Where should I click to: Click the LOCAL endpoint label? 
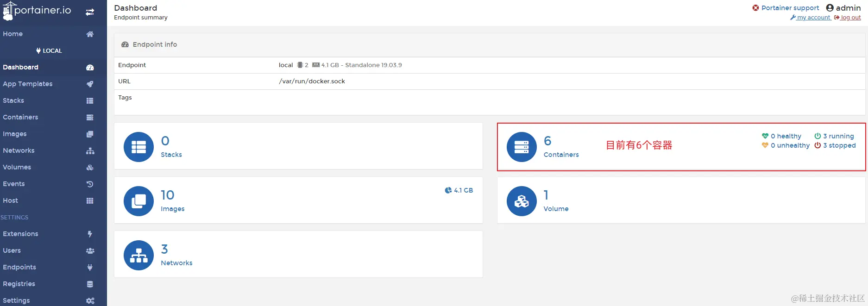point(49,51)
